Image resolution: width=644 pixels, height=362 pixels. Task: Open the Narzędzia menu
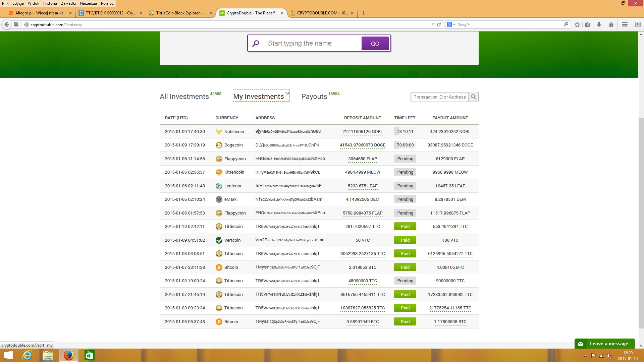click(88, 3)
